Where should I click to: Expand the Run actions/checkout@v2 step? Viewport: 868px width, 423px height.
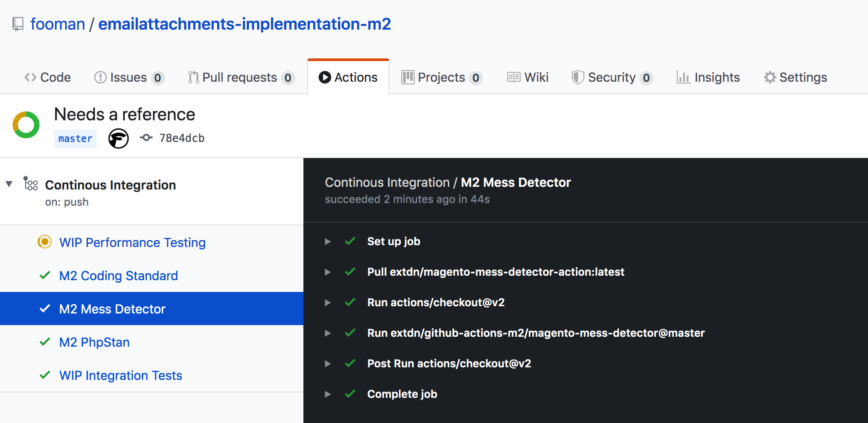click(328, 303)
